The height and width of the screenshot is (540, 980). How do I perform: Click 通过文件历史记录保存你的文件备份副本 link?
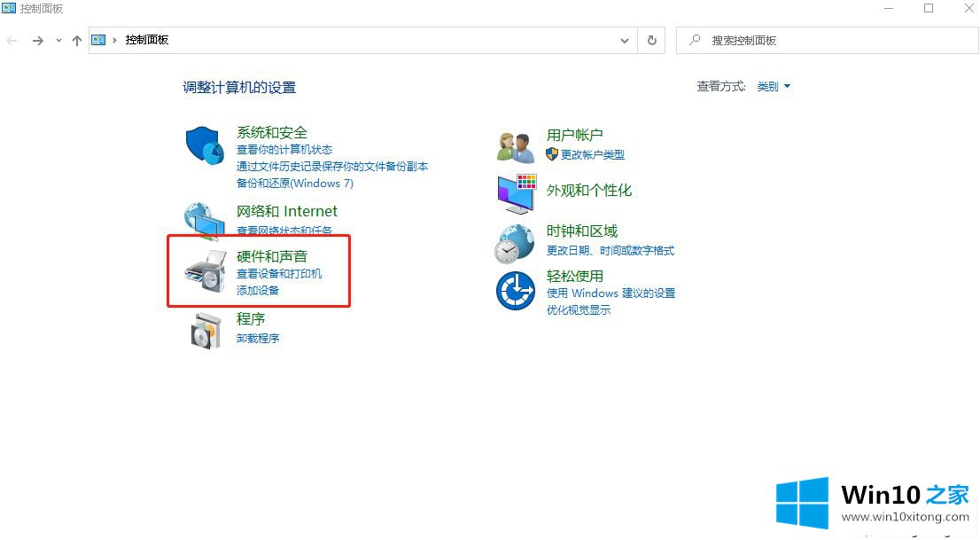[332, 167]
